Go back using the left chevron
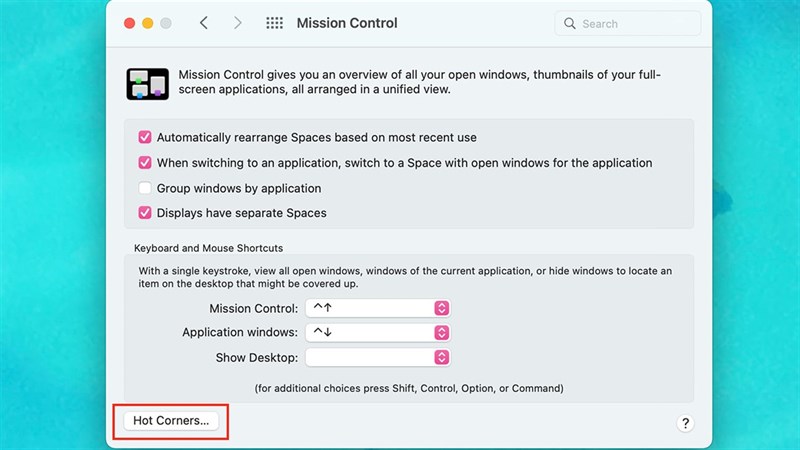Viewport: 800px width, 450px height. click(x=204, y=23)
